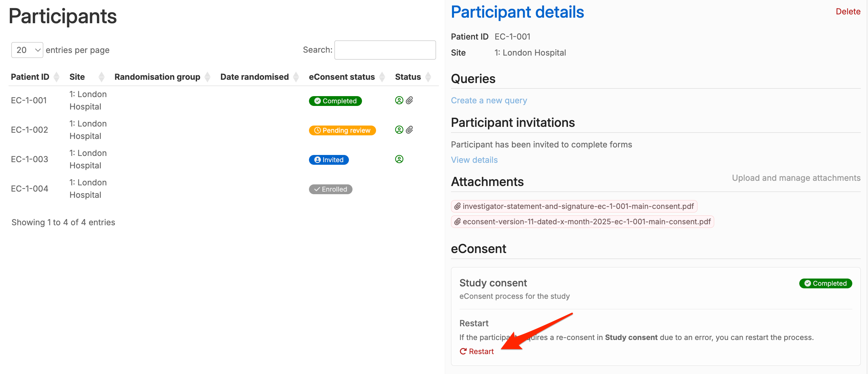
Task: Click the participants Search field
Action: [x=385, y=50]
